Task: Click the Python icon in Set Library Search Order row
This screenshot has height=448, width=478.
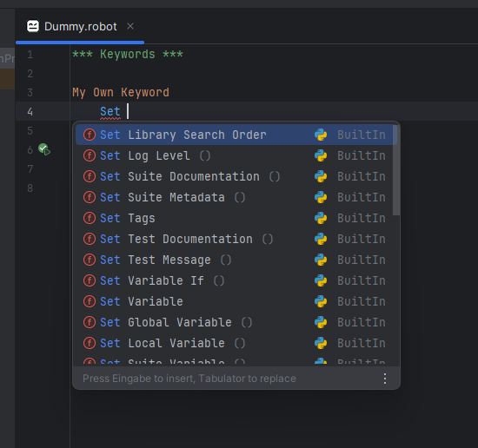Action: [x=321, y=135]
